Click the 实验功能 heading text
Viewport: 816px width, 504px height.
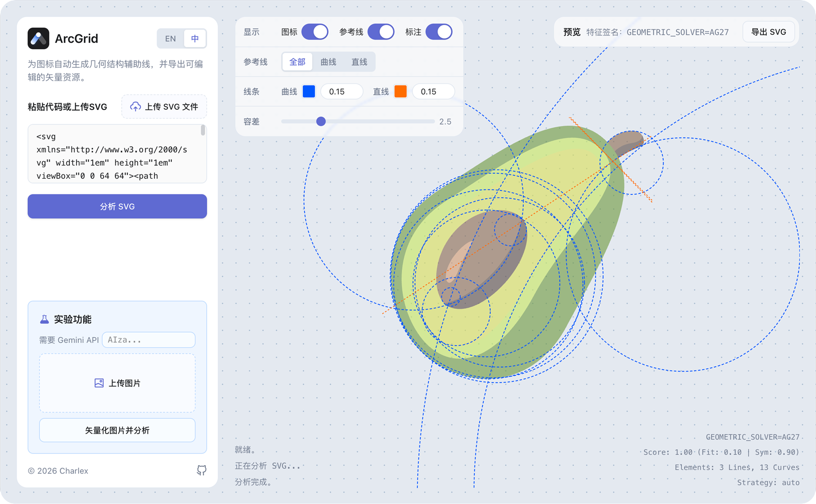tap(73, 319)
